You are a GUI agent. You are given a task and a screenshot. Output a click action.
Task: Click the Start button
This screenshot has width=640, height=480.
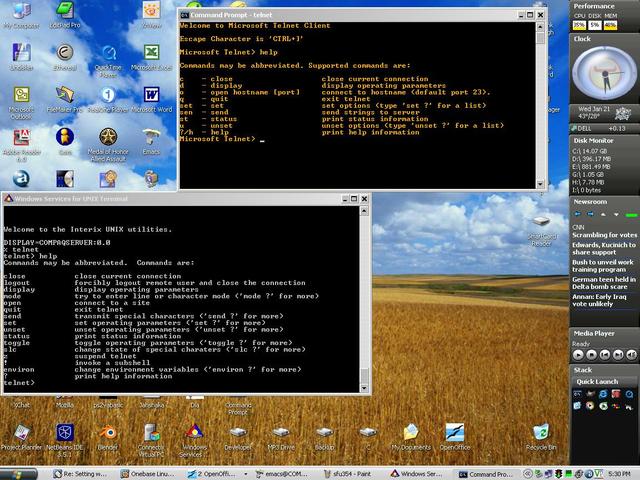pos(18,474)
